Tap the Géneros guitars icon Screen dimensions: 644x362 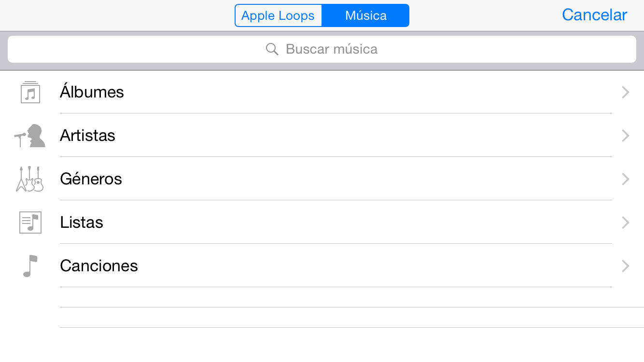30,179
